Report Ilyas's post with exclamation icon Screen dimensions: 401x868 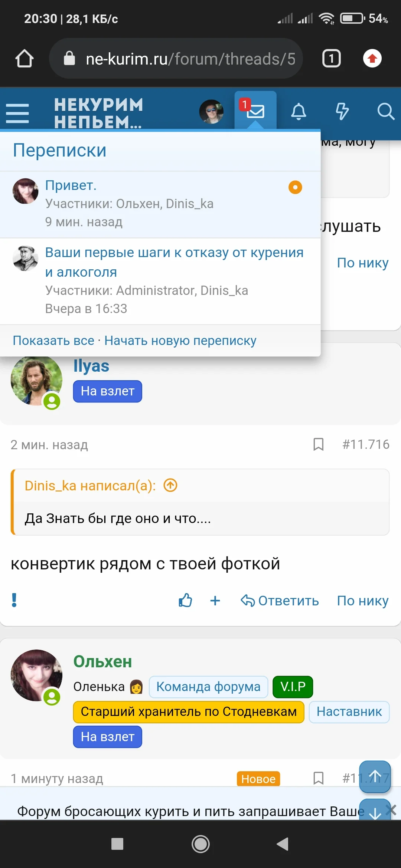(14, 600)
